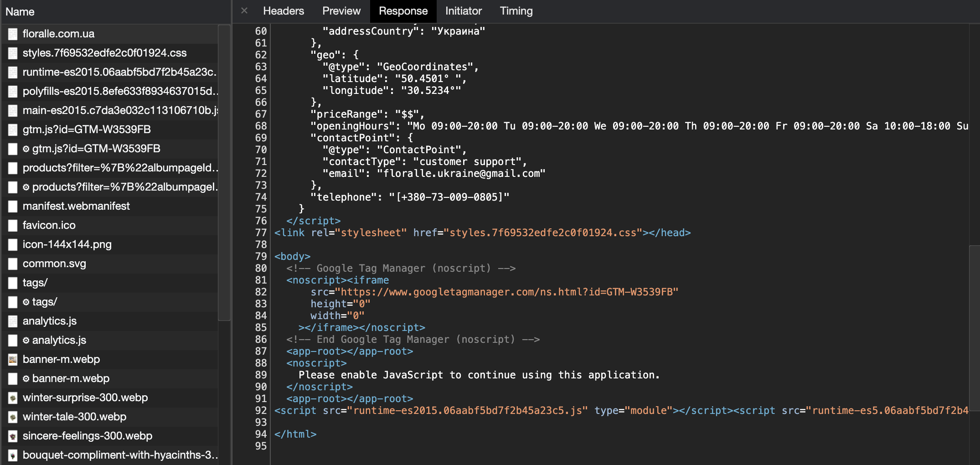Screen dimensions: 980x465
Task: Click response pane vertical scrollbar
Action: pyautogui.click(x=975, y=328)
